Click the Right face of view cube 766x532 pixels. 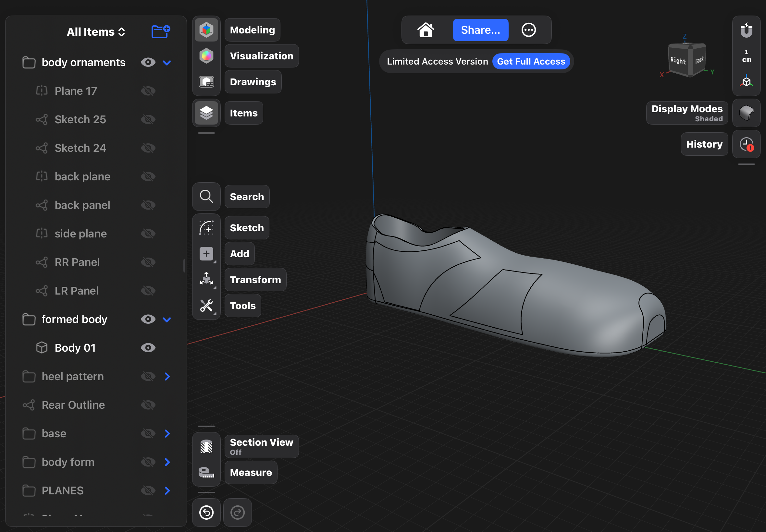(x=678, y=61)
